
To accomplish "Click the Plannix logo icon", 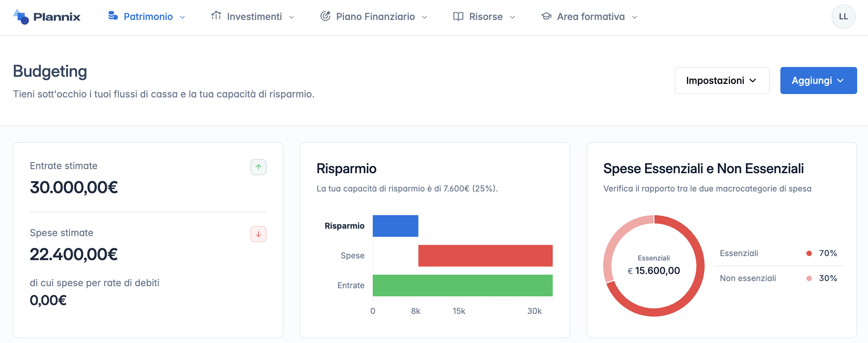I will (21, 17).
